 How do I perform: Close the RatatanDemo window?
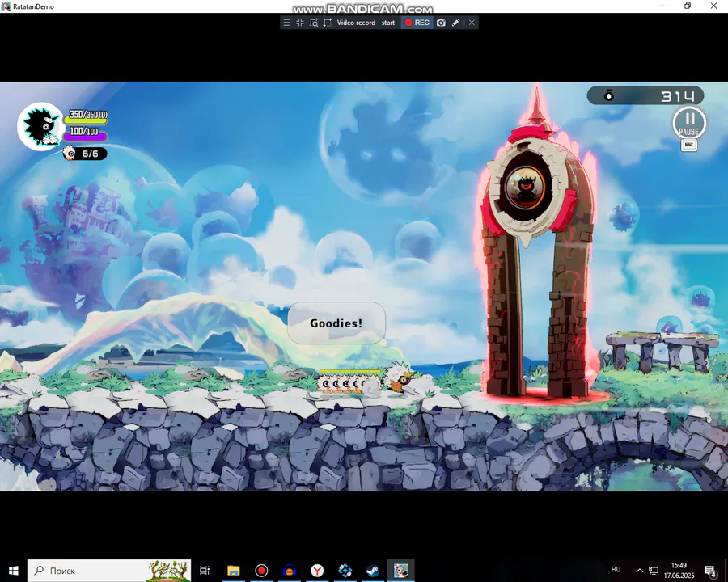[x=714, y=6]
